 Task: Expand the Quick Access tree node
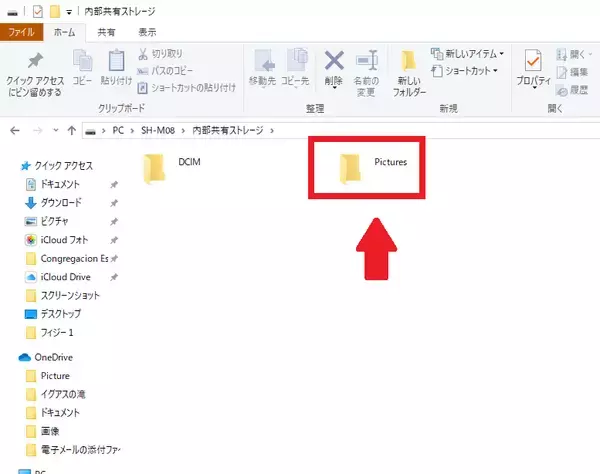pyautogui.click(x=10, y=167)
